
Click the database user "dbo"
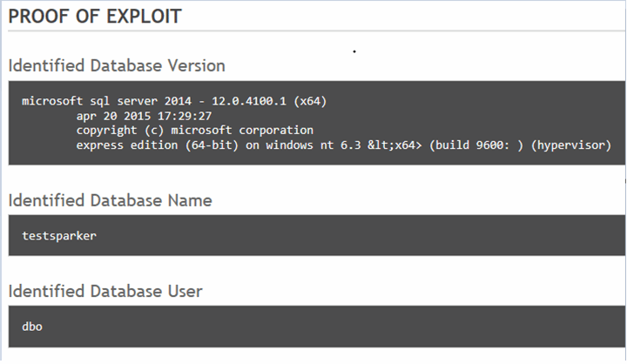point(32,326)
